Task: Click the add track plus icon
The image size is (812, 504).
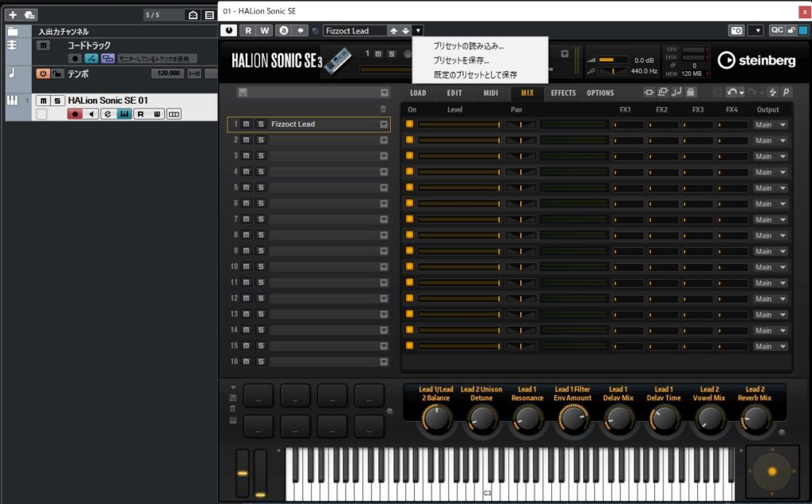Action: click(x=13, y=15)
